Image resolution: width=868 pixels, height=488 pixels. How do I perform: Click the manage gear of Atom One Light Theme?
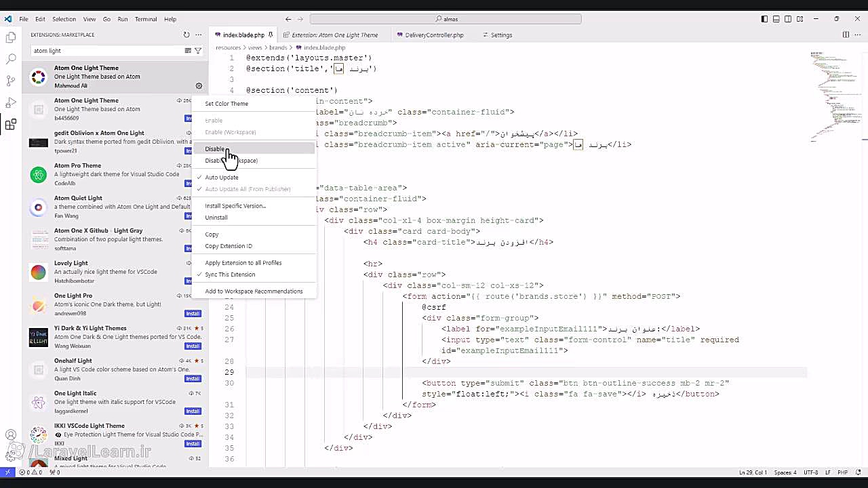pos(199,86)
